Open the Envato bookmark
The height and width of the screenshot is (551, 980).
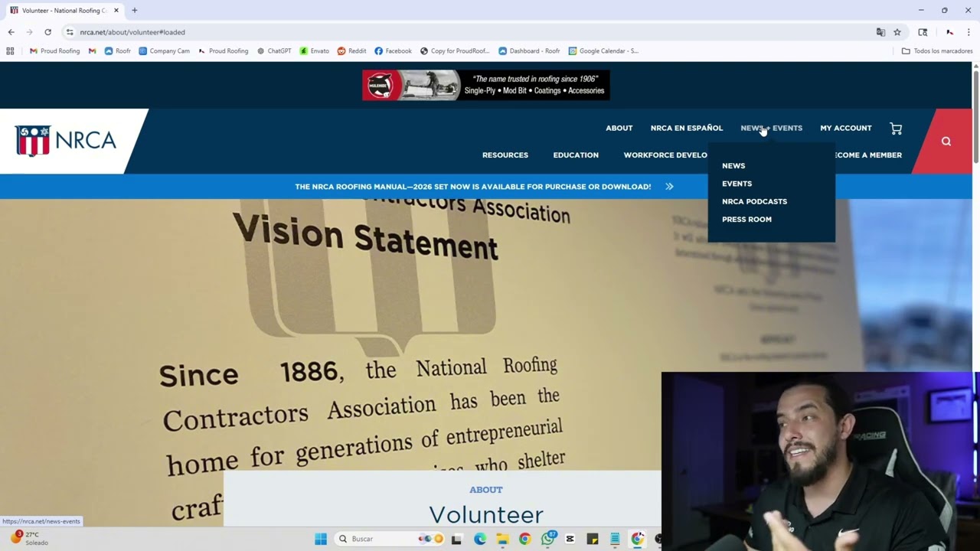315,51
